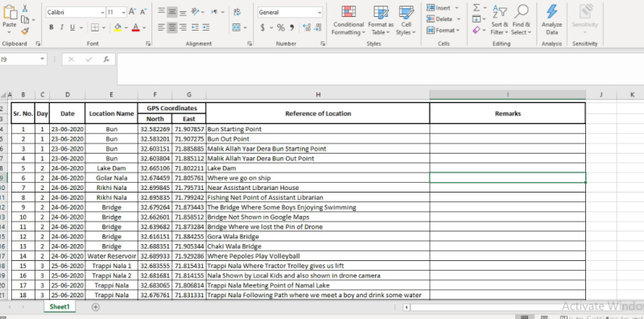Image resolution: width=644 pixels, height=319 pixels.
Task: Toggle Wrap Text in Alignment group
Action: 237,12
